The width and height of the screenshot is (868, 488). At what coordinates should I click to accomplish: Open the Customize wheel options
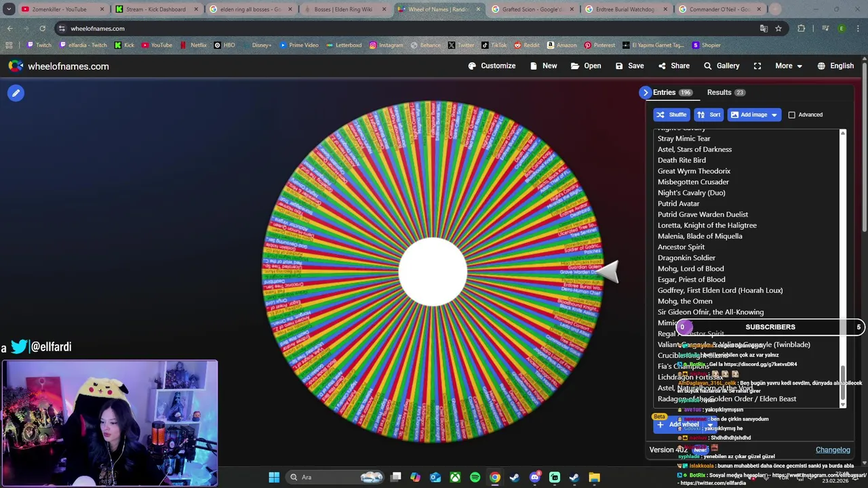click(x=492, y=66)
